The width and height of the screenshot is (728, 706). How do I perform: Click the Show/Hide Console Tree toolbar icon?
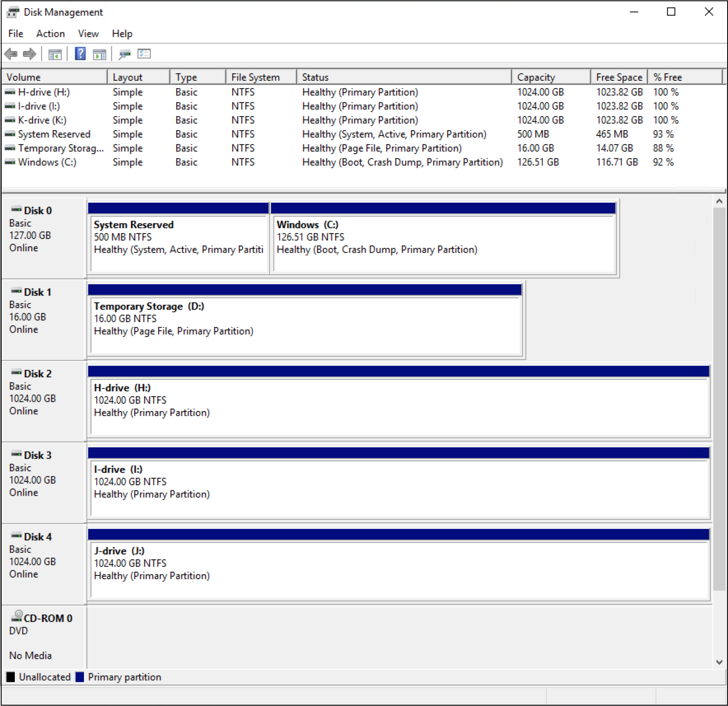(55, 54)
